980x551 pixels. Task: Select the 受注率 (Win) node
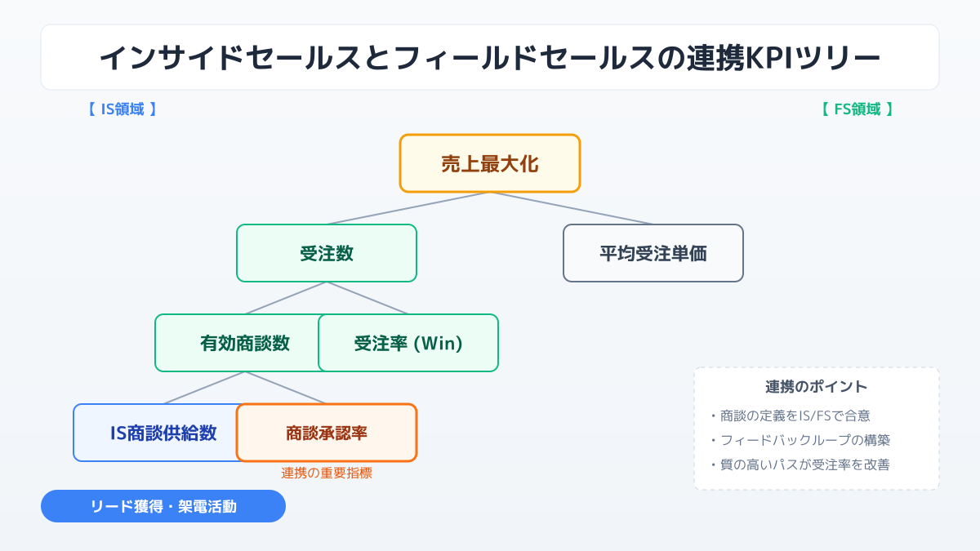point(408,343)
